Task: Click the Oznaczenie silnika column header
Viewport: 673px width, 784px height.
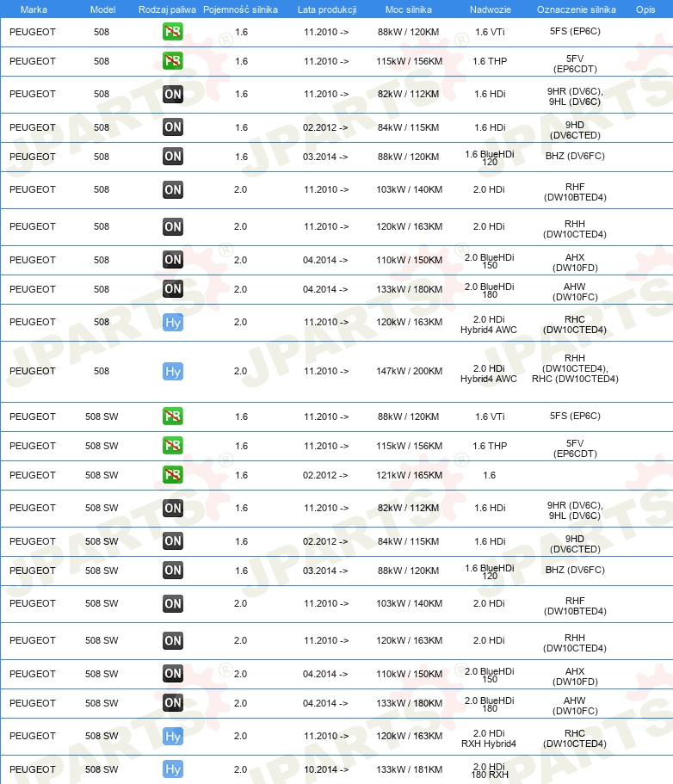Action: coord(576,9)
